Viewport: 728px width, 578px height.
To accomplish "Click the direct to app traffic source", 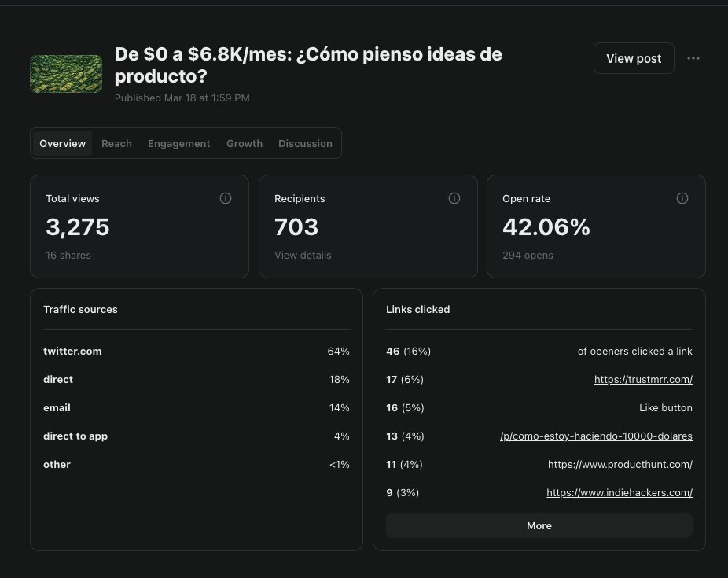I will (75, 436).
